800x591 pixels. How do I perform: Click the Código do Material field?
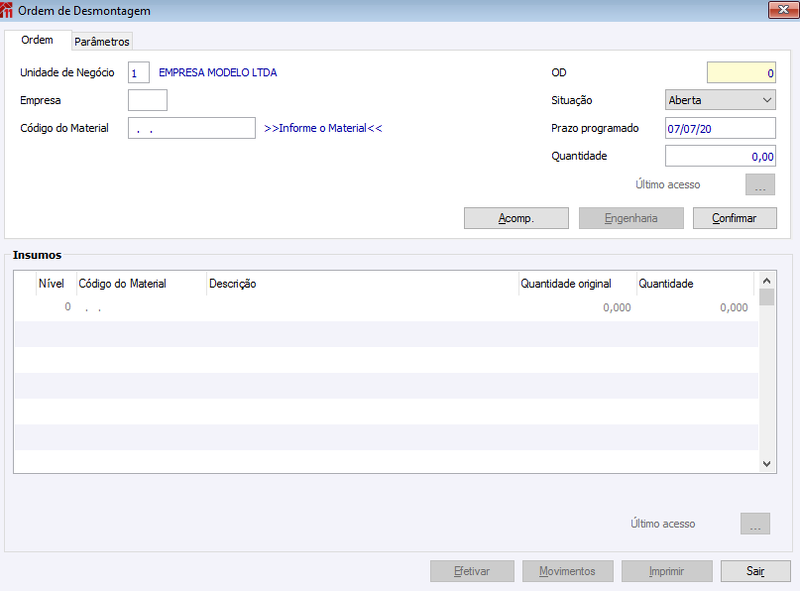pyautogui.click(x=192, y=128)
